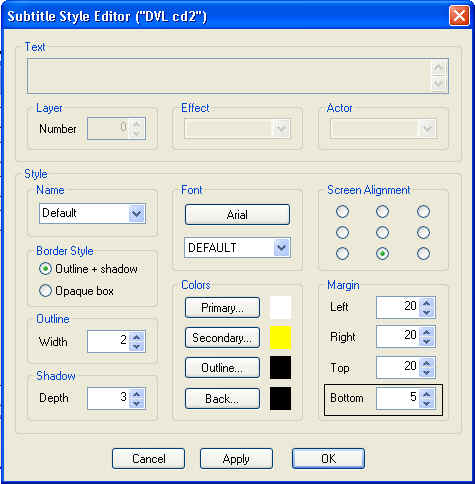Click the yellow secondary color swatch
The image size is (475, 484).
coord(280,338)
